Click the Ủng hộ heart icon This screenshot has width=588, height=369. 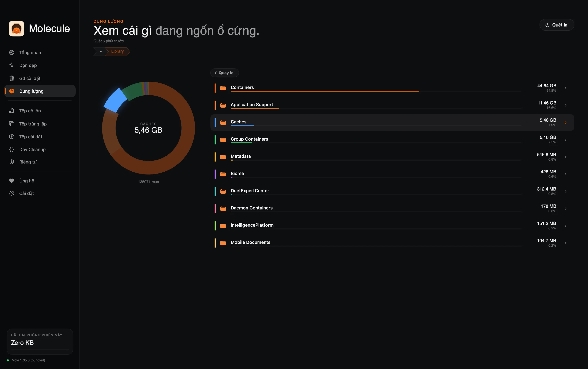pyautogui.click(x=12, y=181)
